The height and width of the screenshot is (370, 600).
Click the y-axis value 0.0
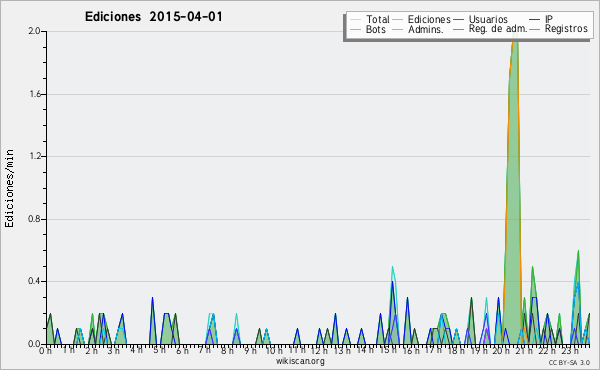pos(34,344)
